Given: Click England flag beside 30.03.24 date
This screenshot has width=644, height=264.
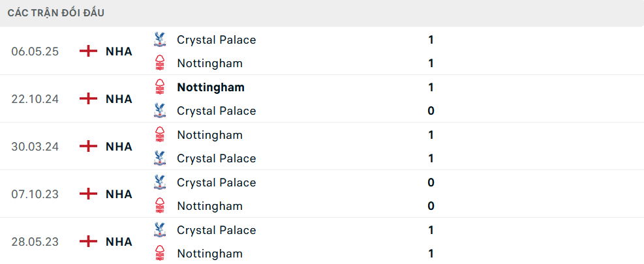Looking at the screenshot, I should tap(88, 147).
